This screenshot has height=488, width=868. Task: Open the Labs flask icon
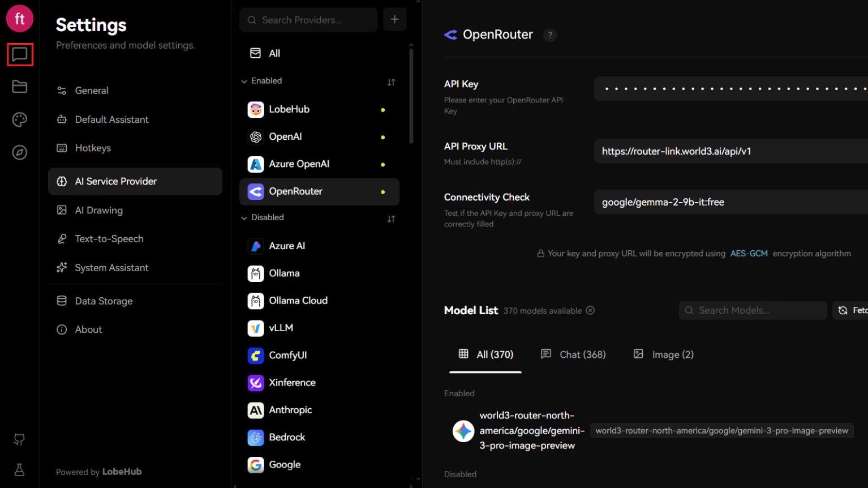(x=19, y=470)
